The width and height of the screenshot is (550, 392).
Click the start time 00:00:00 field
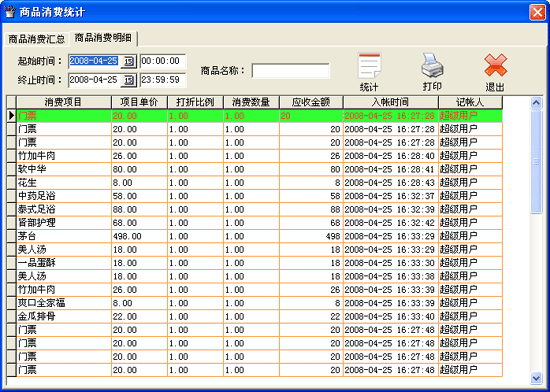163,61
